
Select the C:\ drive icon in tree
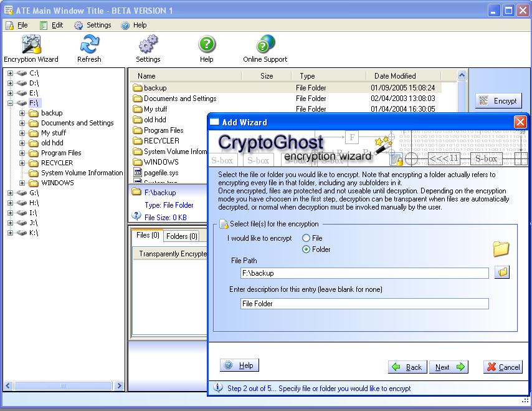point(22,73)
